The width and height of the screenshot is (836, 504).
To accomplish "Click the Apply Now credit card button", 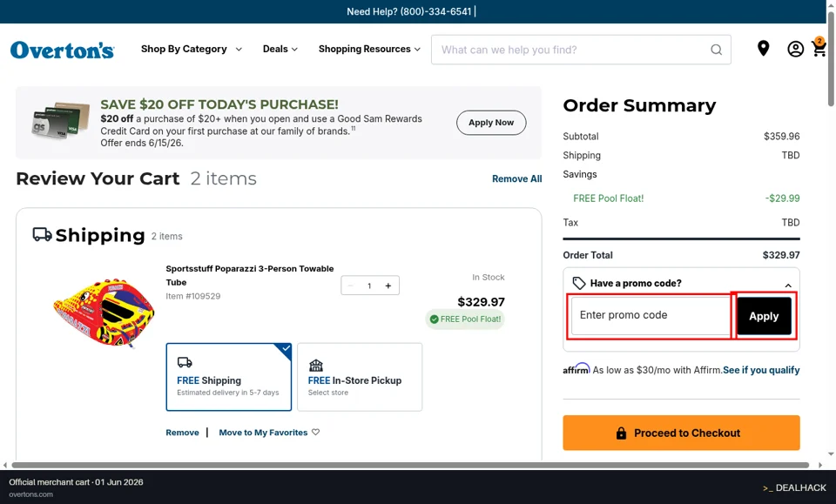I will (x=491, y=123).
